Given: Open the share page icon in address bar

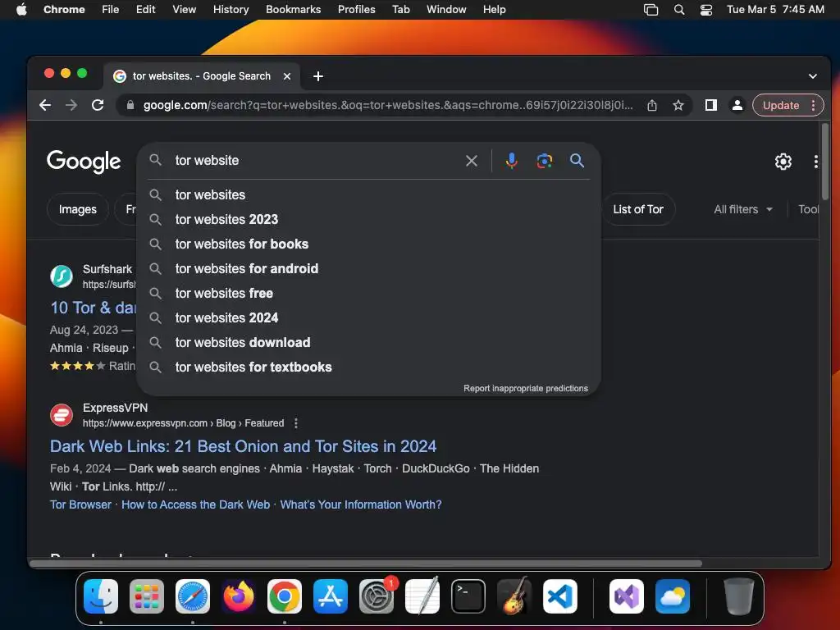Looking at the screenshot, I should point(652,105).
